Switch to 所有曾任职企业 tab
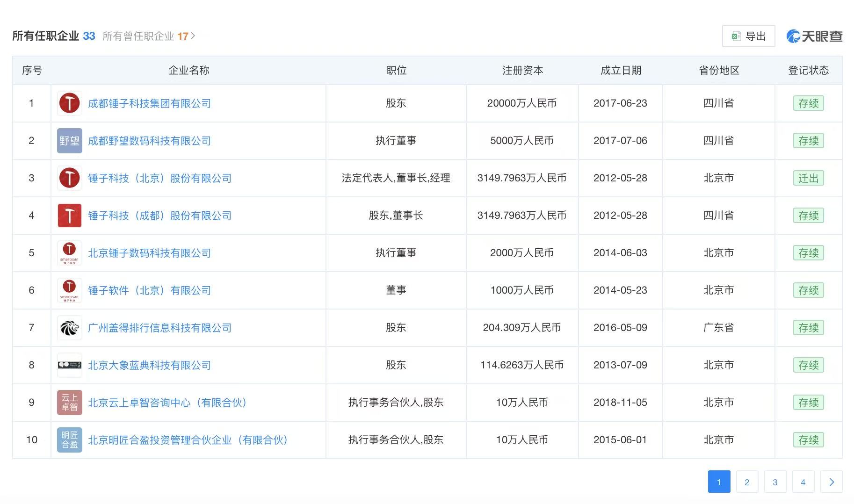Viewport: 854px width, 504px height. 145,36
